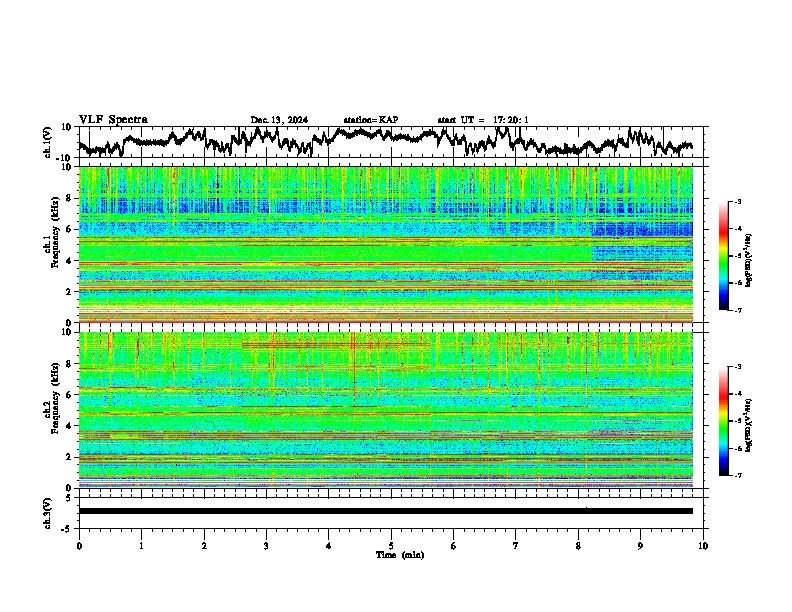Click the ch.3(V) axis label

pos(48,513)
